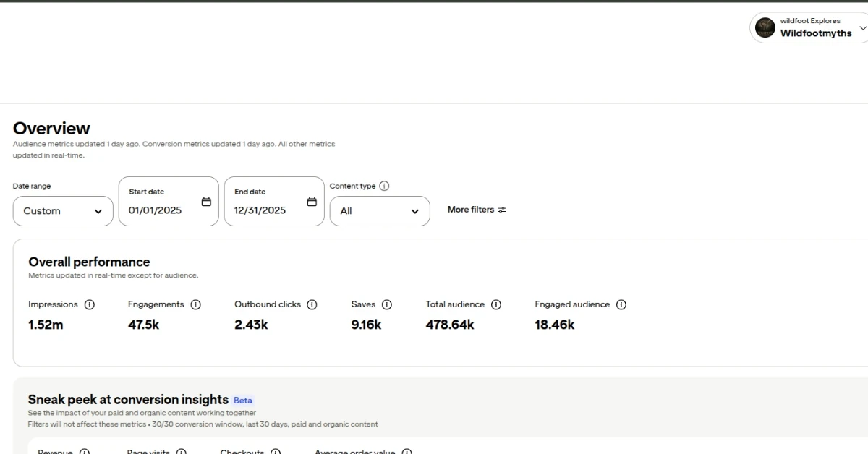The height and width of the screenshot is (454, 868).
Task: Open the info icon next to Saves
Action: click(x=387, y=304)
